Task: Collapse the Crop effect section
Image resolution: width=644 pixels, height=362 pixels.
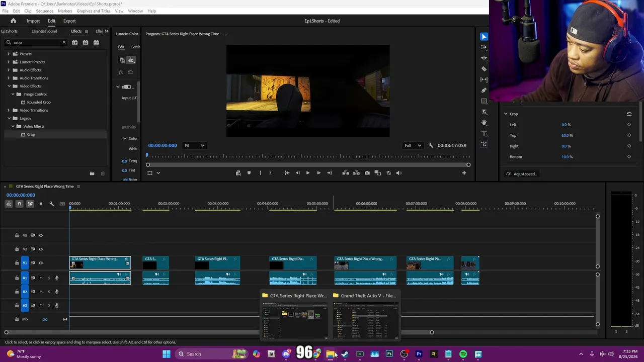Action: (506, 114)
